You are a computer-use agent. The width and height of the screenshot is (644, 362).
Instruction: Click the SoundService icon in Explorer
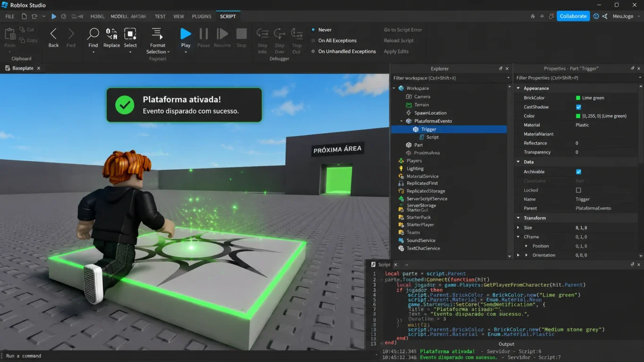401,240
